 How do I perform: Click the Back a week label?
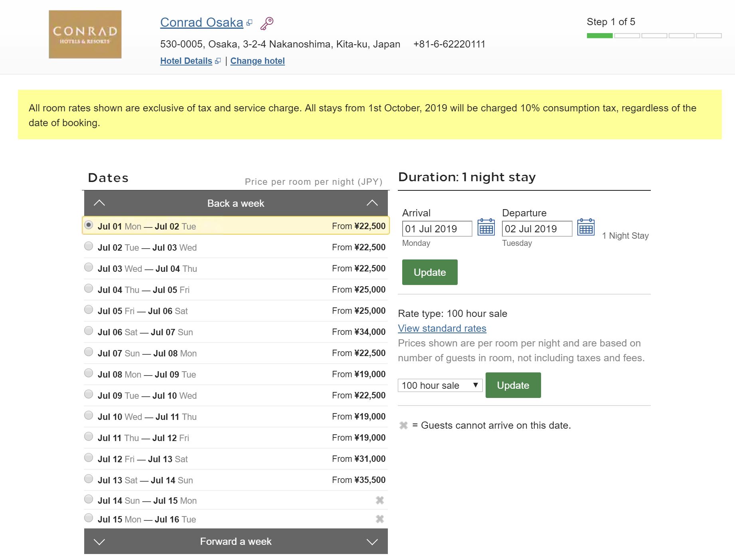[x=235, y=203]
